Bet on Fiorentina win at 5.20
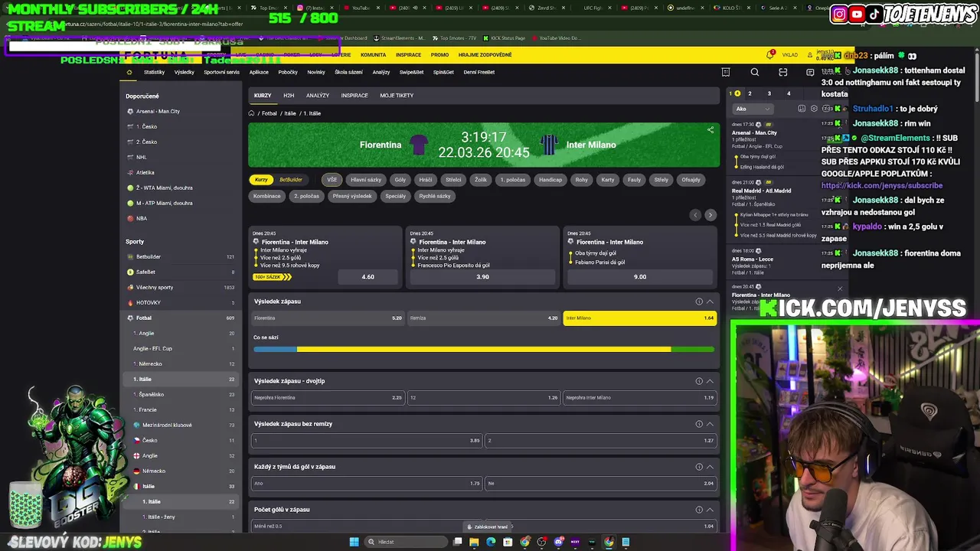980x551 pixels. pos(328,318)
